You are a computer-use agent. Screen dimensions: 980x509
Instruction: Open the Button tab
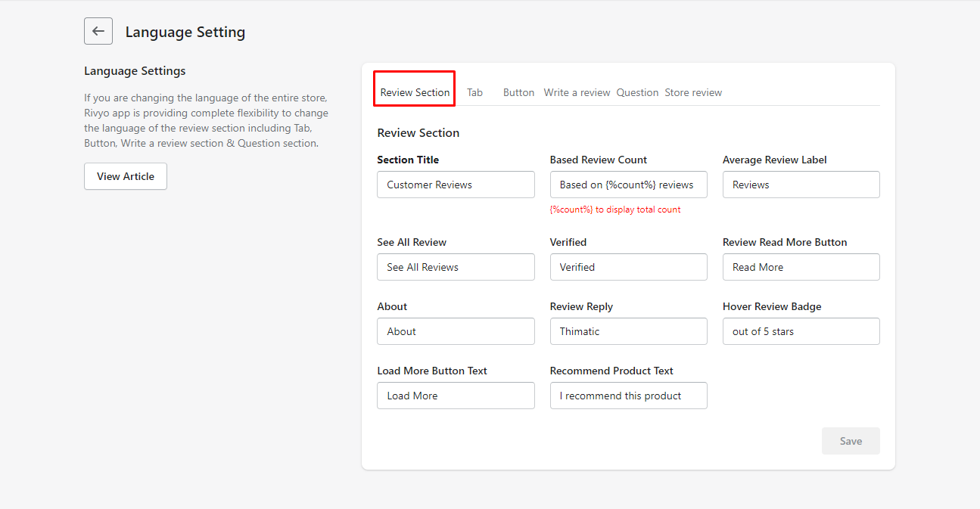coord(518,92)
